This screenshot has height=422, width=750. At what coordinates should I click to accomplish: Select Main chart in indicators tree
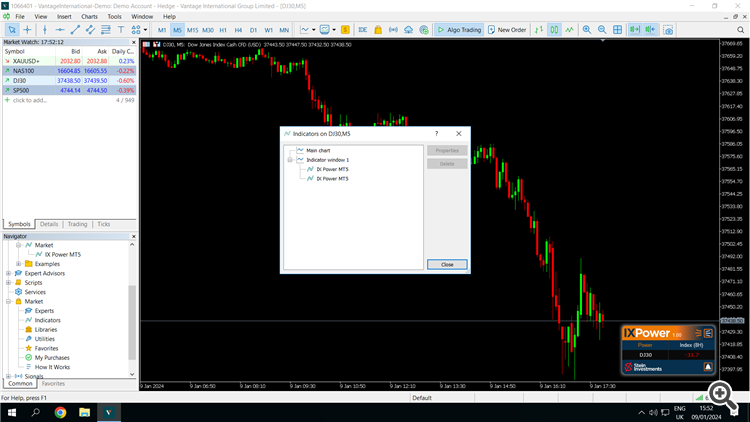tap(318, 150)
